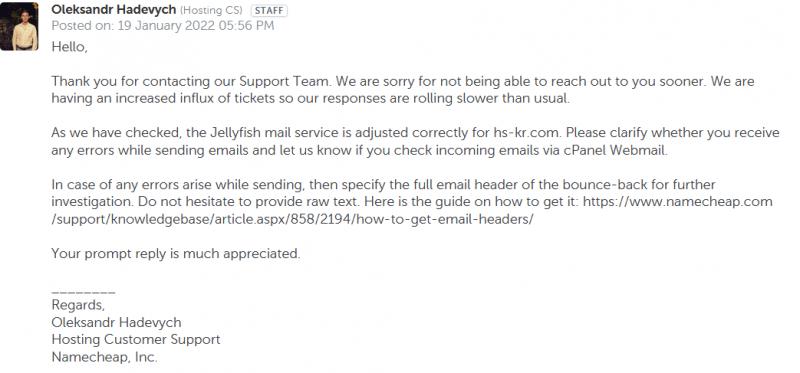Click the STAFF badge
The height and width of the screenshot is (373, 800).
click(269, 11)
